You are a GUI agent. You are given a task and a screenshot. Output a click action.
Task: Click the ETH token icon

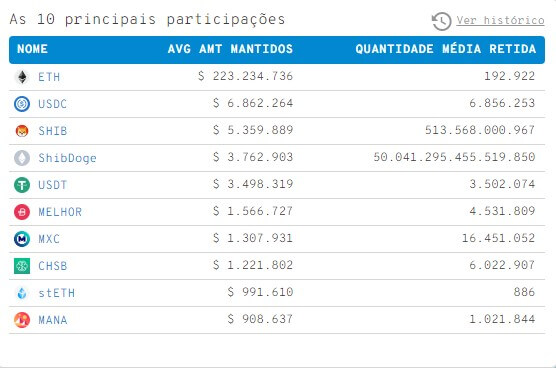click(22, 77)
